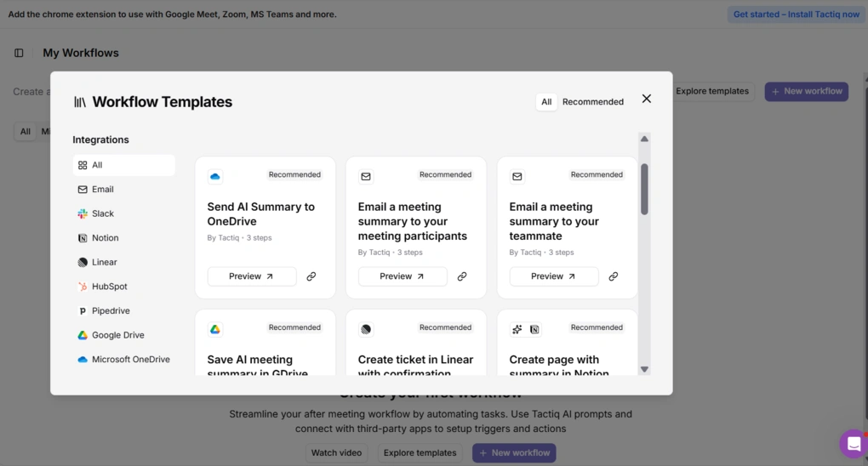Copy link for teammate email summary template
This screenshot has height=466, width=868.
[x=613, y=276]
